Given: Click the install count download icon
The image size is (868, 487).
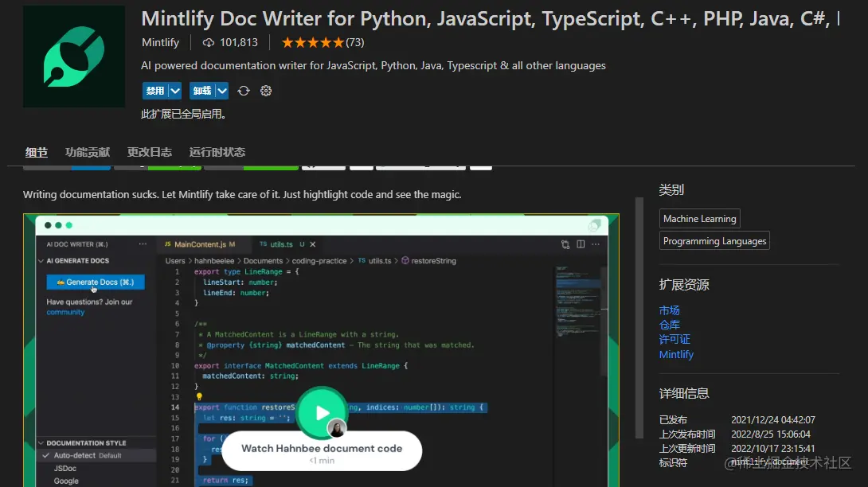Looking at the screenshot, I should tap(209, 43).
